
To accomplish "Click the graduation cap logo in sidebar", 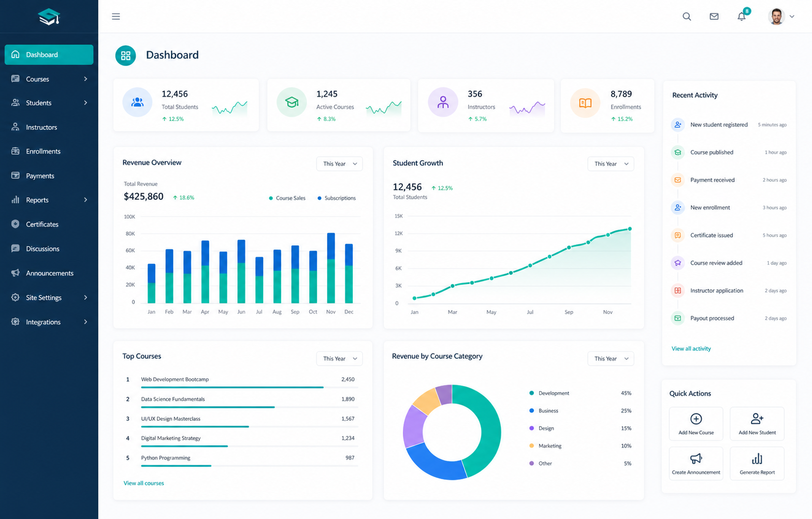I will 49,17.
